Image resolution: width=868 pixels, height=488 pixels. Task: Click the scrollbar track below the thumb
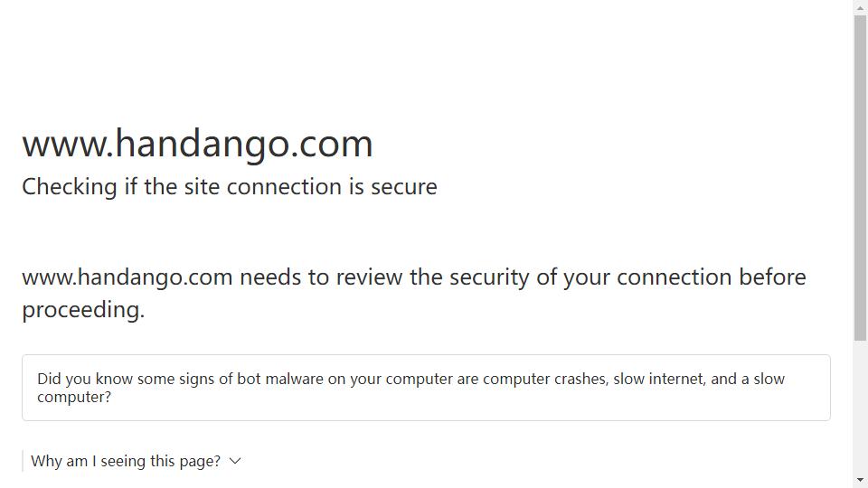click(860, 407)
